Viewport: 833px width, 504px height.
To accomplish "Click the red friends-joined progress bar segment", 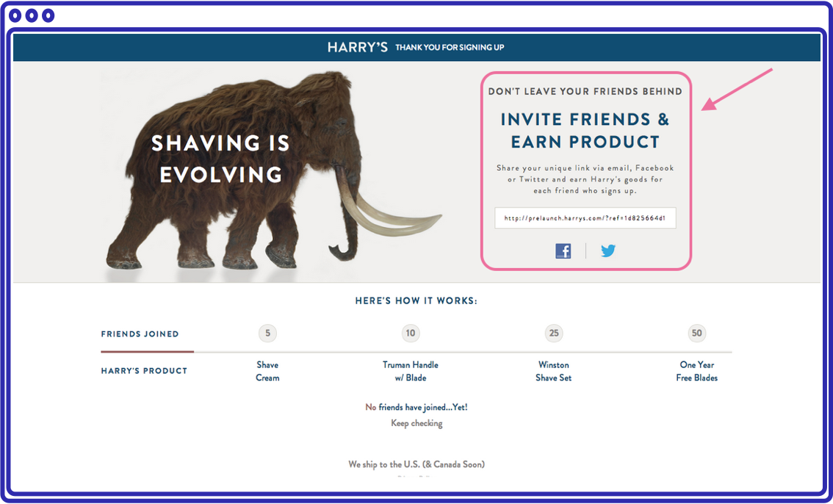I will point(147,352).
